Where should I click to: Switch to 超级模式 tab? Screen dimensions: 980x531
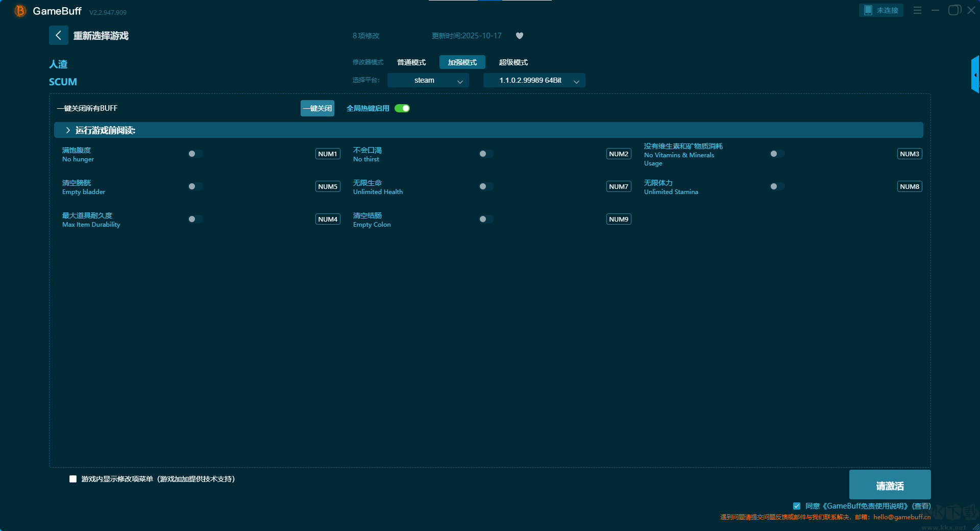[x=513, y=62]
